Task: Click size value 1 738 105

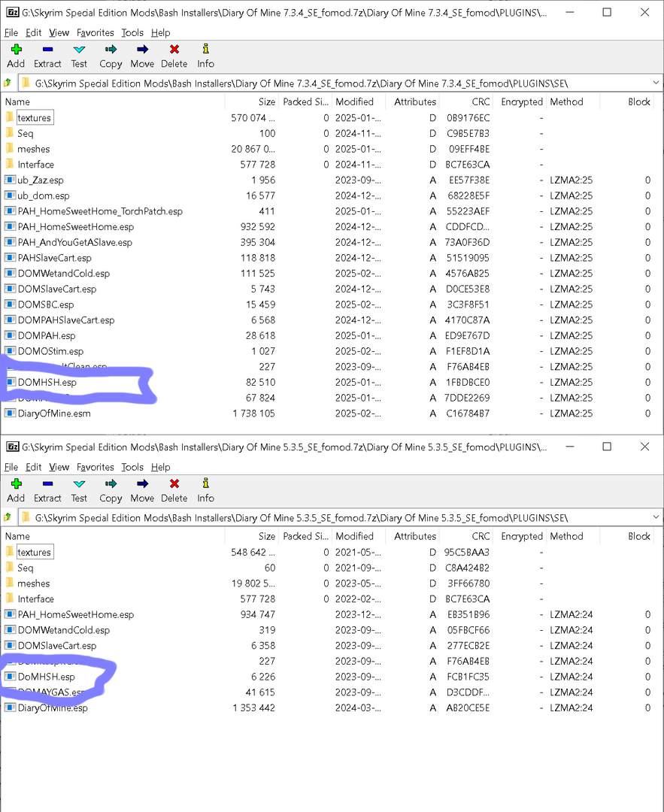Action: [253, 414]
